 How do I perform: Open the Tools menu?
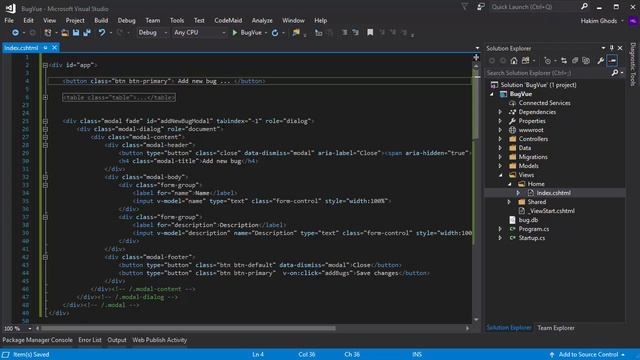(x=177, y=20)
